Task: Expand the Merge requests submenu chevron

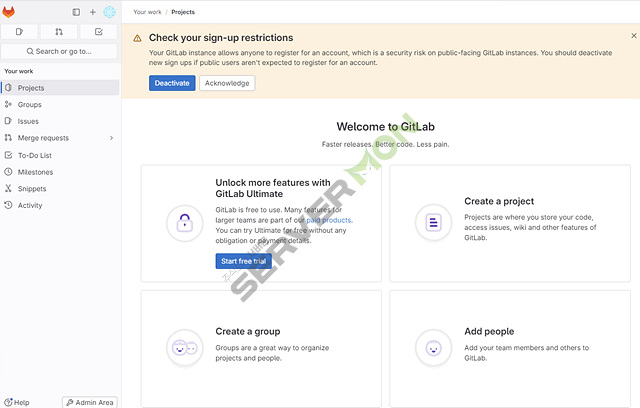Action: (111, 138)
